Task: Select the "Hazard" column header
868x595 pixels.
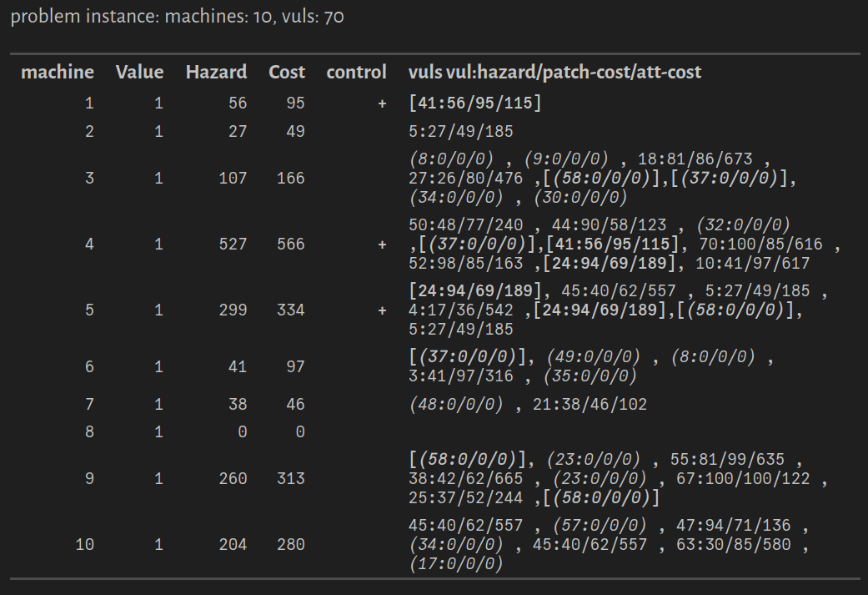Action: 216,73
